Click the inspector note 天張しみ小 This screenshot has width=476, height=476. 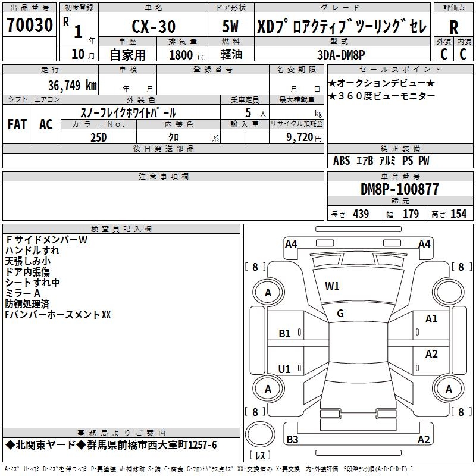pyautogui.click(x=27, y=261)
